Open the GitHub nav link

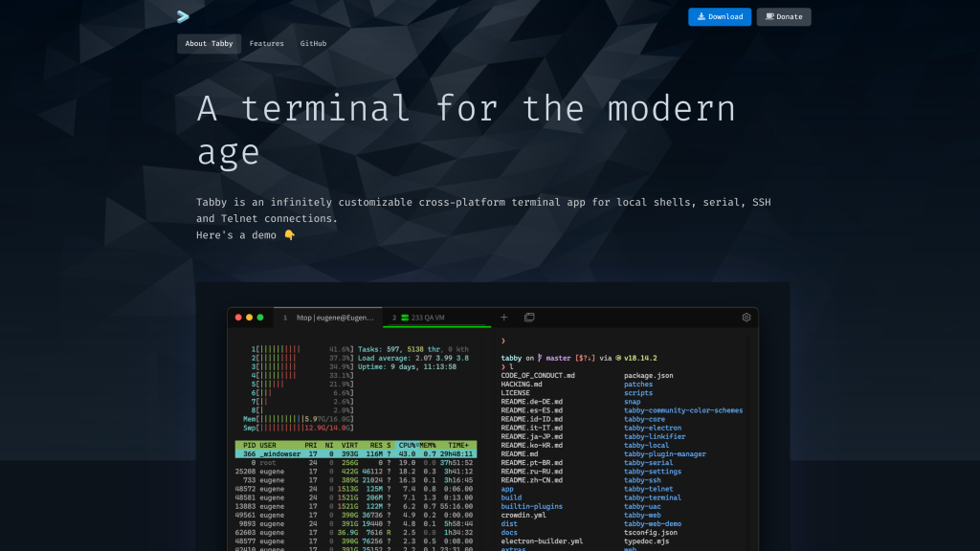click(313, 44)
